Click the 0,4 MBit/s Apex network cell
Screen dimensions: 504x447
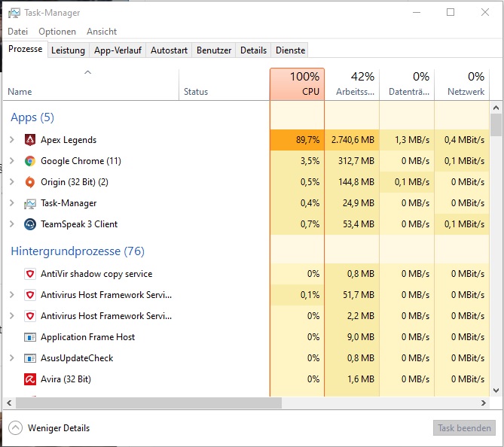tap(462, 140)
